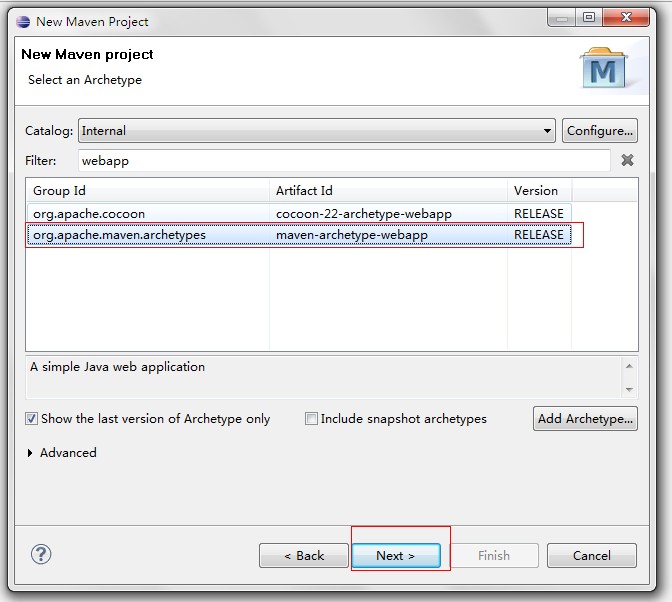Maximize the New Maven Project window
Image resolution: width=672 pixels, height=602 pixels.
coord(589,17)
